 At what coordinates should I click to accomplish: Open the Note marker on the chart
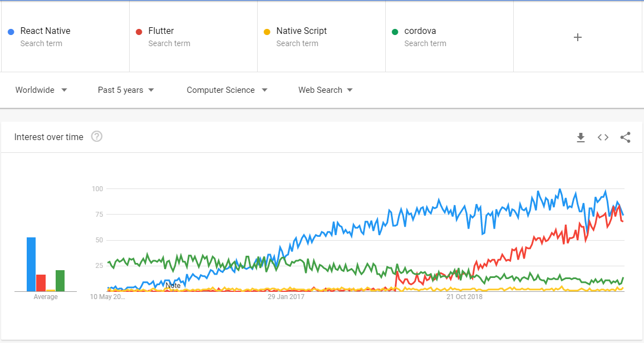[x=173, y=286]
